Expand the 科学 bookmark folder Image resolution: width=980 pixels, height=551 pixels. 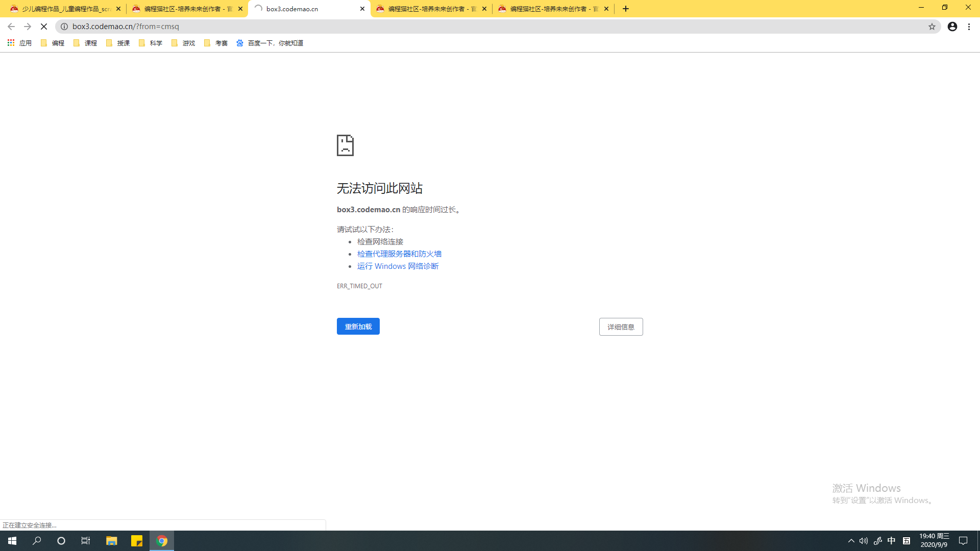pyautogui.click(x=151, y=43)
